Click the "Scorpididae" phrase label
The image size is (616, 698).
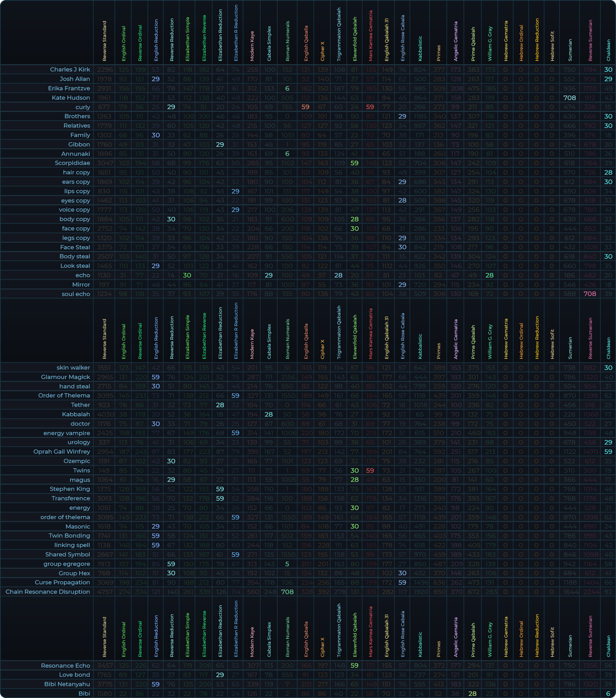(x=72, y=163)
